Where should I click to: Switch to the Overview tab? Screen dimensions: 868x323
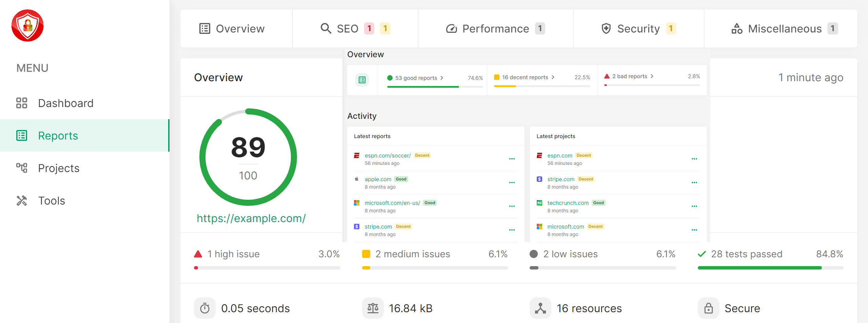coord(240,28)
